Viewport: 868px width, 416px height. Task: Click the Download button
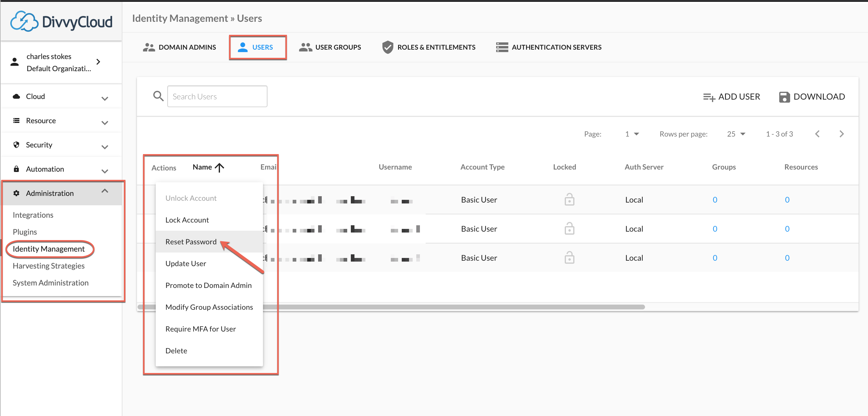812,97
